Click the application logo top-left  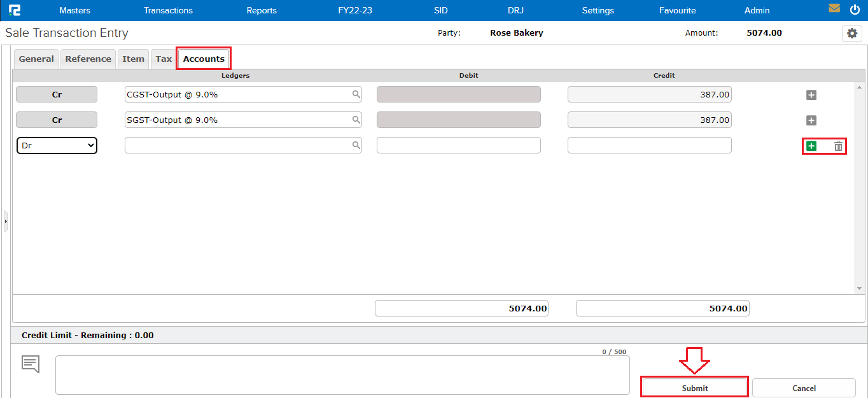16,10
